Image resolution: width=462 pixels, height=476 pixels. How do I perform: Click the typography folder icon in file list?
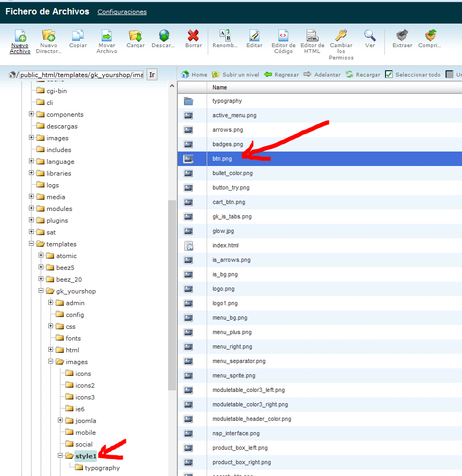[x=188, y=101]
